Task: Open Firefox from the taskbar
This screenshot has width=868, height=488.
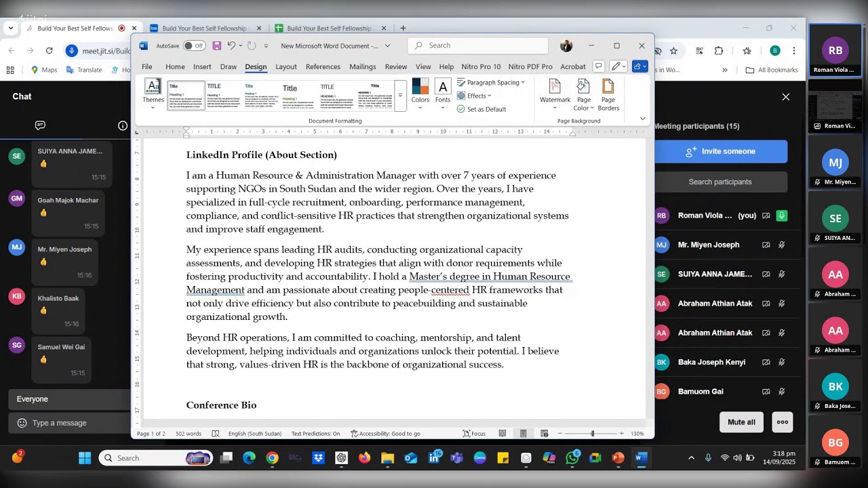Action: click(x=364, y=458)
